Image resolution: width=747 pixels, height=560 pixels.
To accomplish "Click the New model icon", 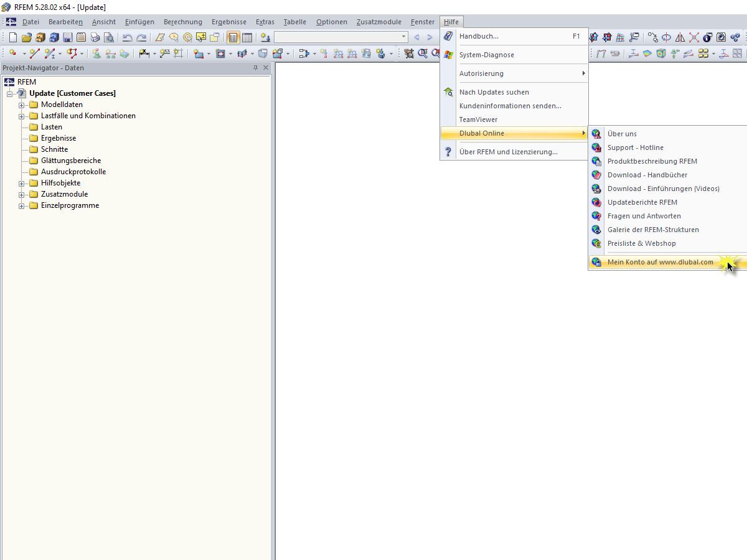I will (x=13, y=37).
